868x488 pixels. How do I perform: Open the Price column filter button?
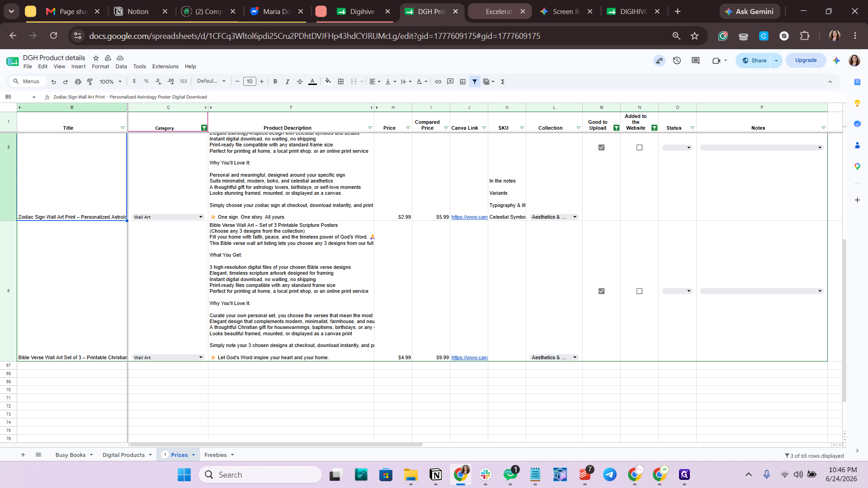click(408, 128)
